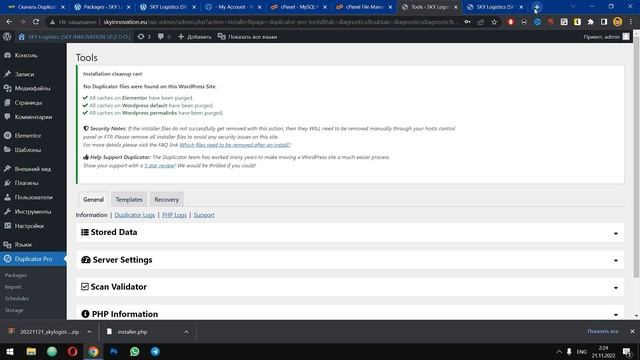Open the Страницы pages menu
The image size is (640, 360).
28,102
